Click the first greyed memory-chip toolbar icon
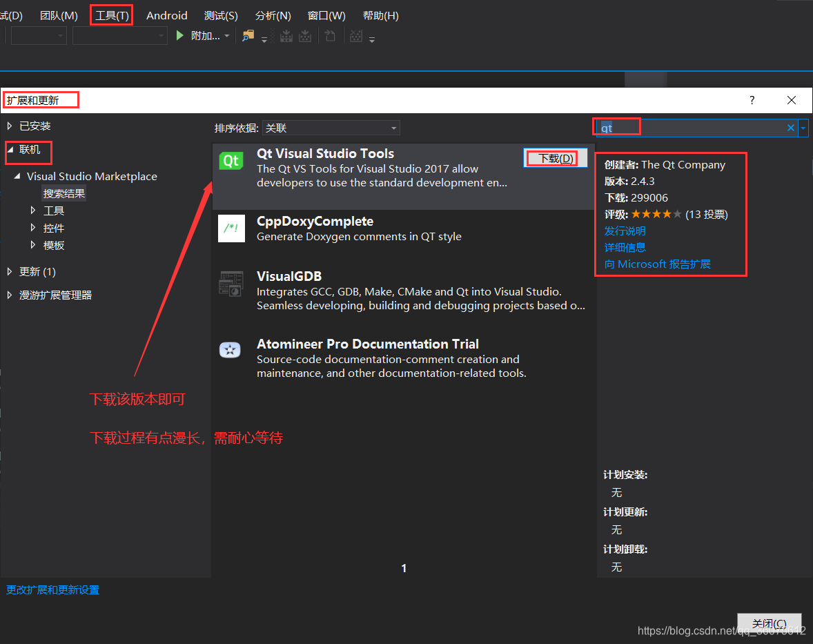Screen dimensions: 813x644 (286, 36)
